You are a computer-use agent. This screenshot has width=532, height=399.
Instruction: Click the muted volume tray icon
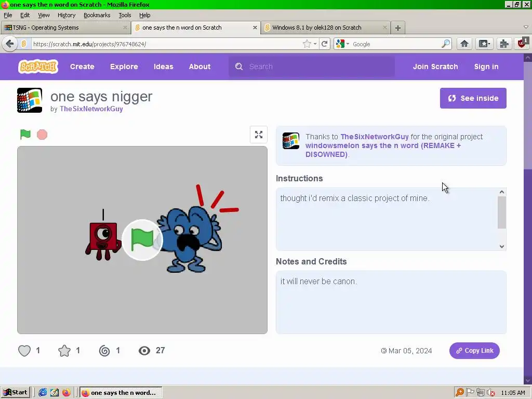pos(491,393)
